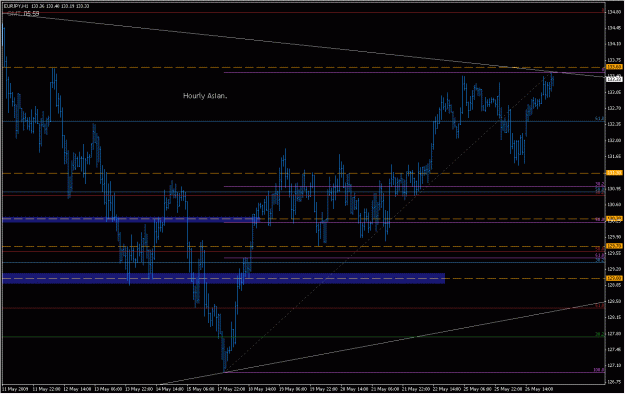Click the 127.80 price axis label
Image resolution: width=625 pixels, height=394 pixels.
[614, 333]
